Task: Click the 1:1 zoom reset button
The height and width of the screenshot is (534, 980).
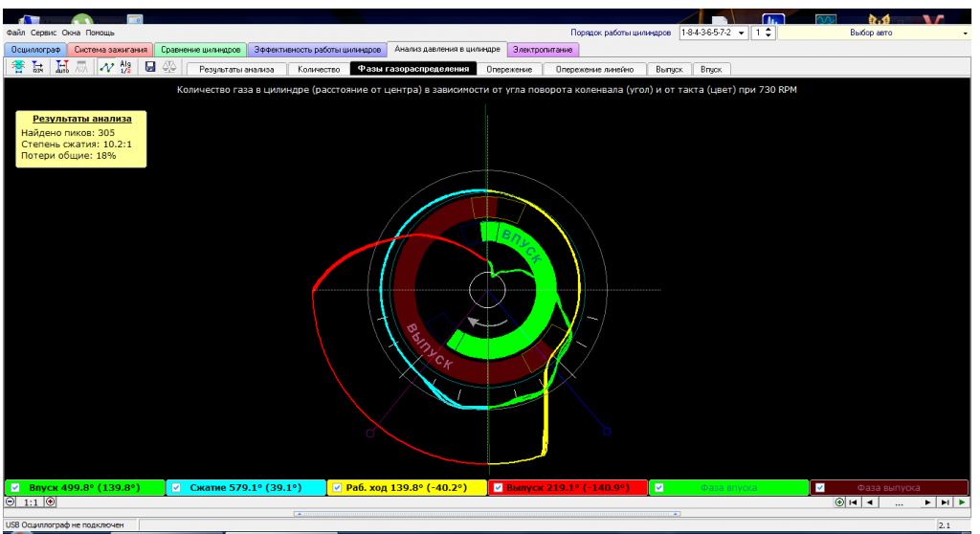Action: 31,501
